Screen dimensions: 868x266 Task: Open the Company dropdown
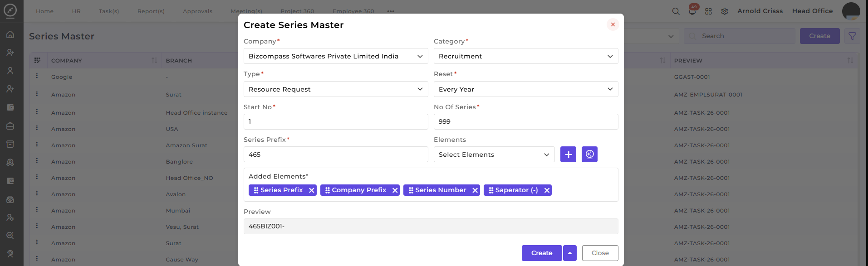336,56
